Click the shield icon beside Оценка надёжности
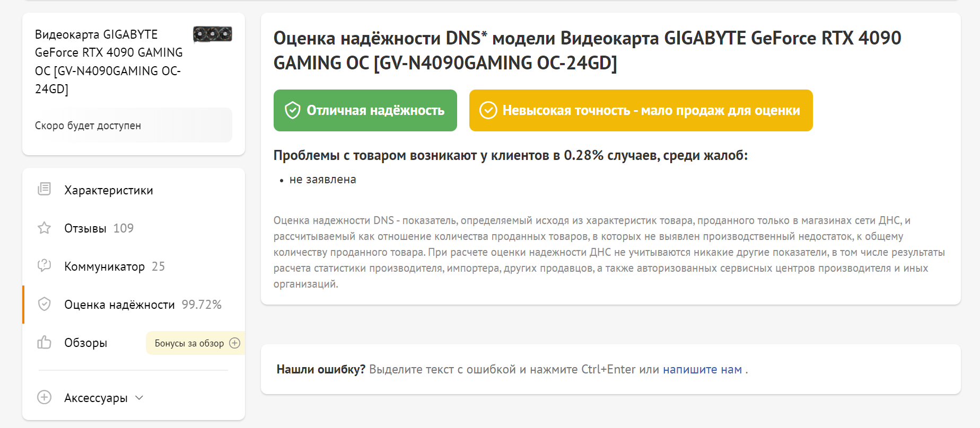This screenshot has height=428, width=980. [x=45, y=304]
